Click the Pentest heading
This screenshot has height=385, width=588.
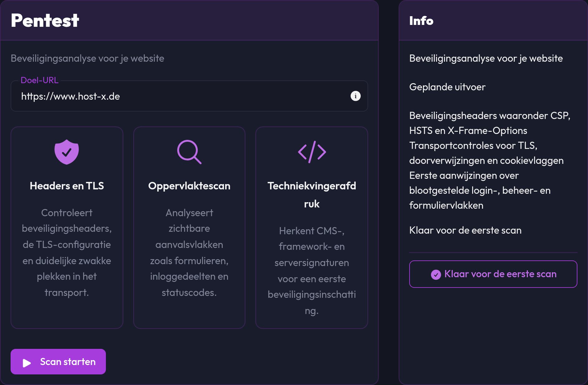pos(45,21)
